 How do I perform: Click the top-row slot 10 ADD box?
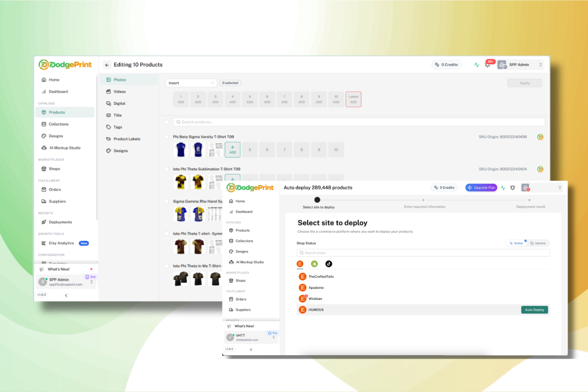[x=336, y=99]
